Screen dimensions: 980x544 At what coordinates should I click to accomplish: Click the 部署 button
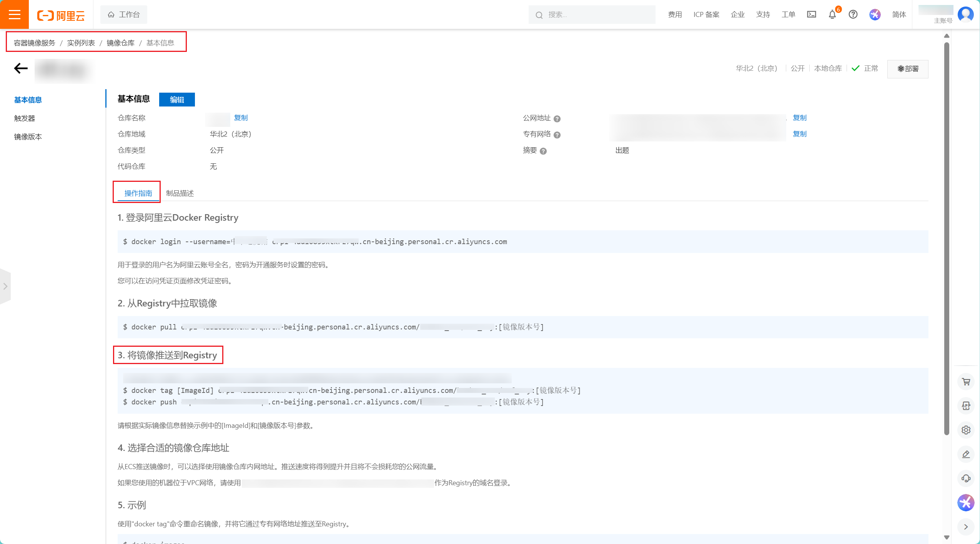(x=908, y=69)
